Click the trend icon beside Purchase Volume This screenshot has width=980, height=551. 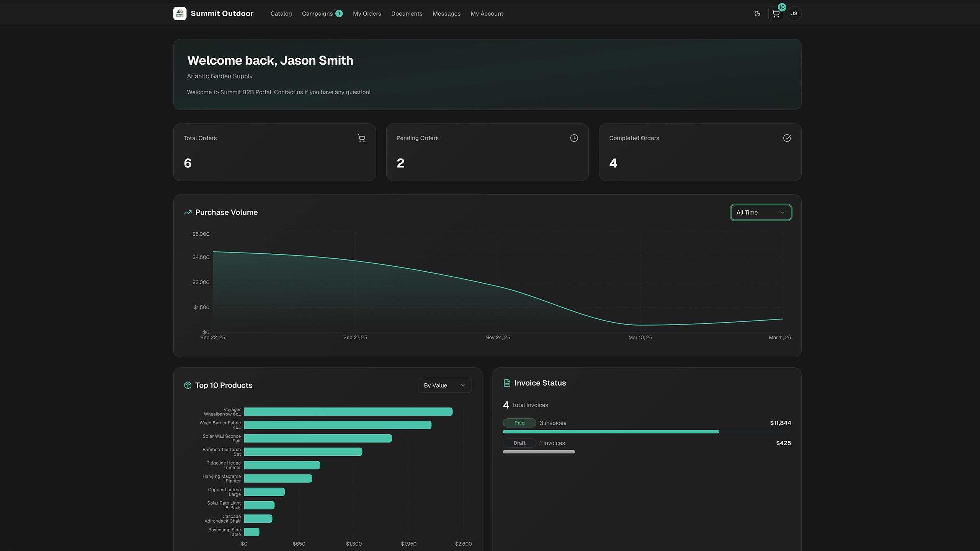coord(188,212)
